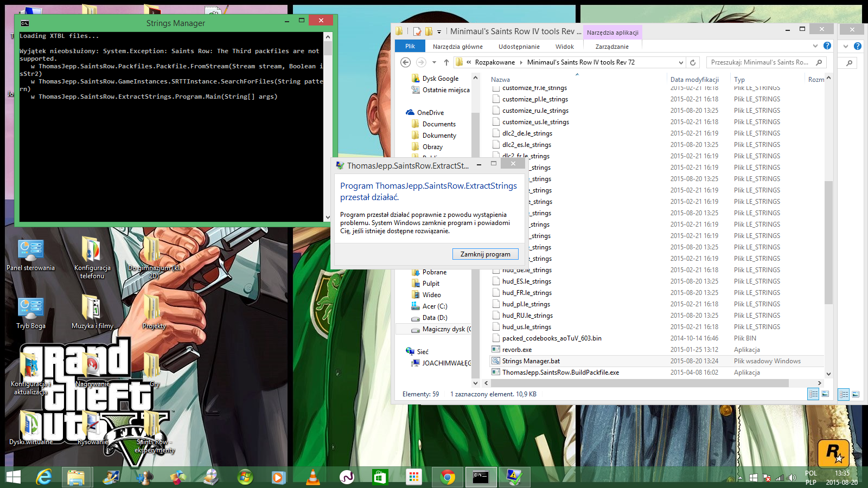Open Saints Row eksperymenty desktop folder
This screenshot has height=488, width=868.
coord(154,432)
